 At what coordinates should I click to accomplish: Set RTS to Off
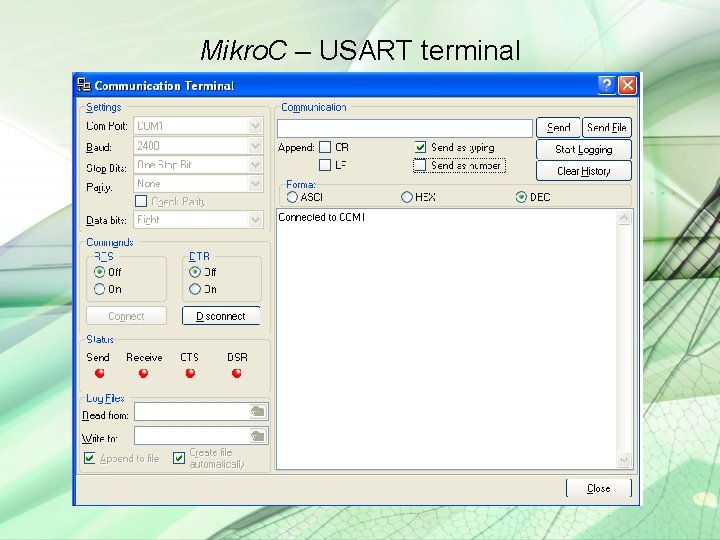99,272
